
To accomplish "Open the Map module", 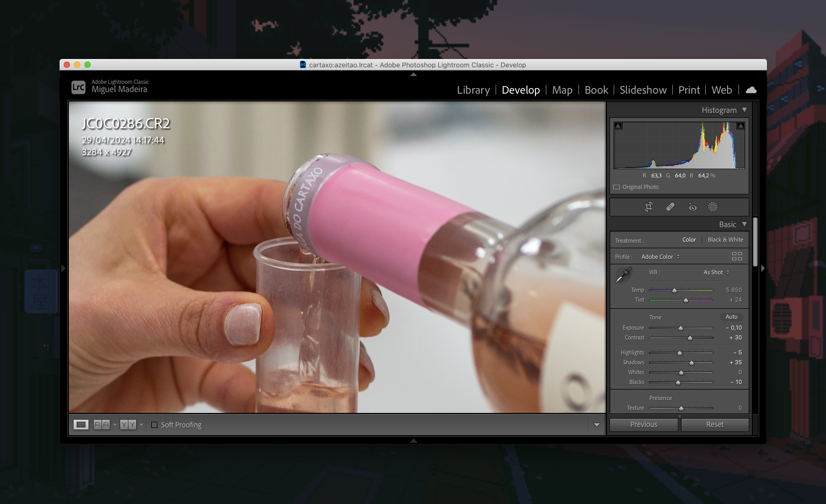I will 562,90.
